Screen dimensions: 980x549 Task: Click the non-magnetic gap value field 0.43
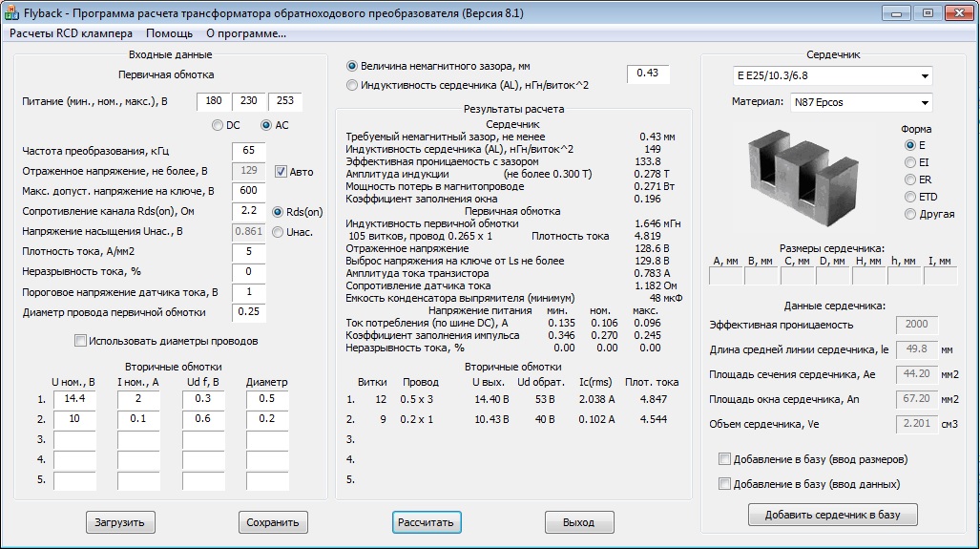point(648,74)
